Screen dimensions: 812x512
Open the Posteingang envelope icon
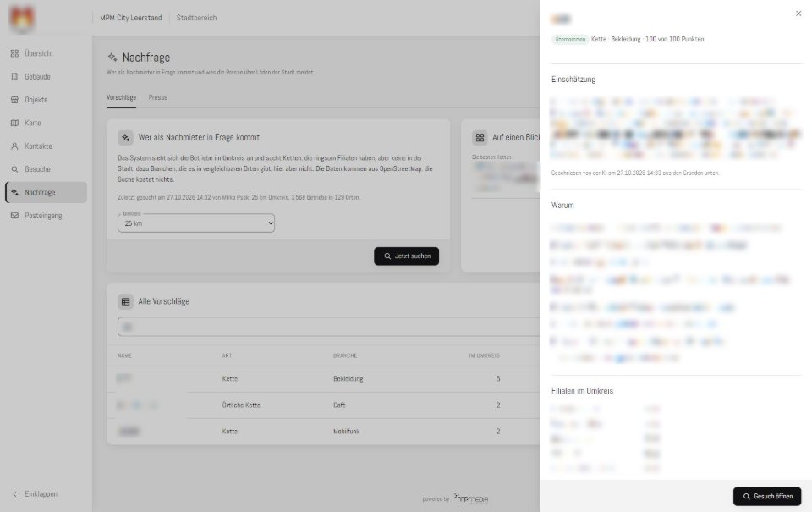(14, 216)
